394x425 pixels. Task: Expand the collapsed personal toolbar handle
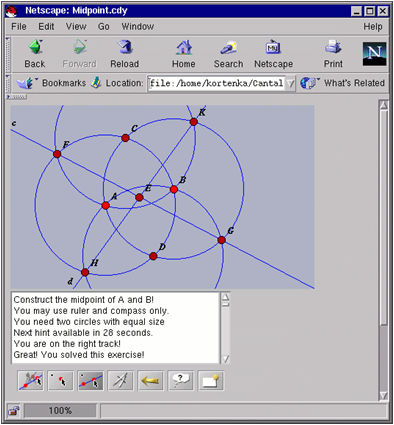(16, 97)
